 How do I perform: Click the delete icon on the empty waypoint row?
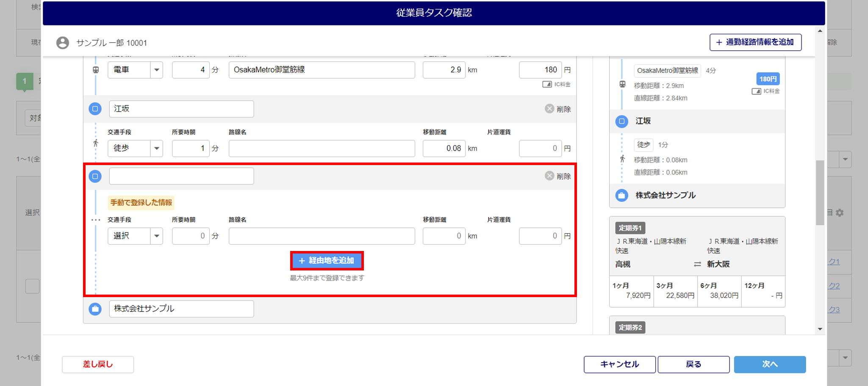point(549,176)
